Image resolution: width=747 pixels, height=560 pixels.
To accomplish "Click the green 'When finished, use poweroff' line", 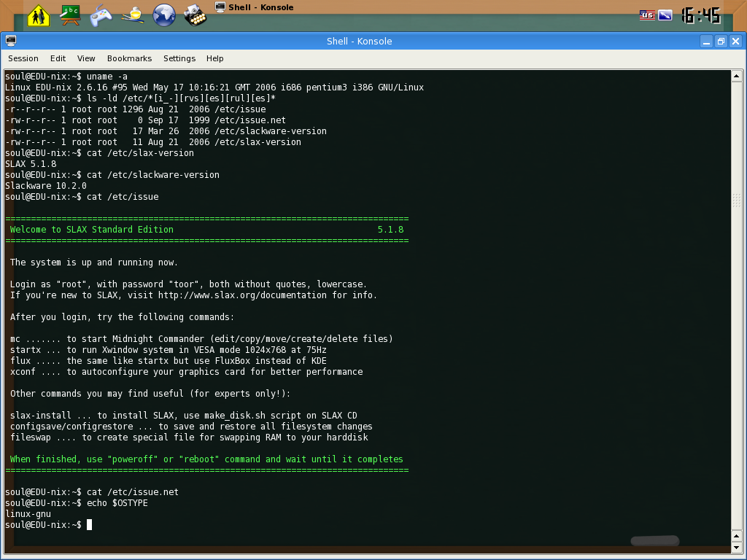I will (206, 459).
